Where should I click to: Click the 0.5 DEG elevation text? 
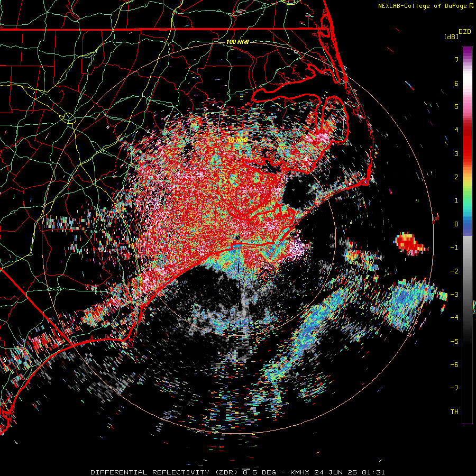point(259,472)
